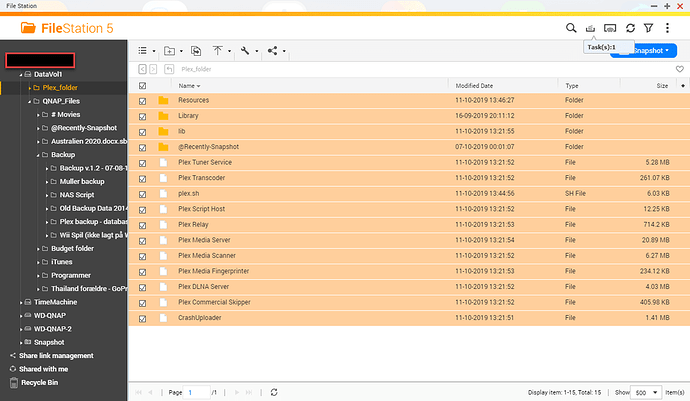Click the copy icon in toolbar
The height and width of the screenshot is (401, 690).
click(196, 51)
